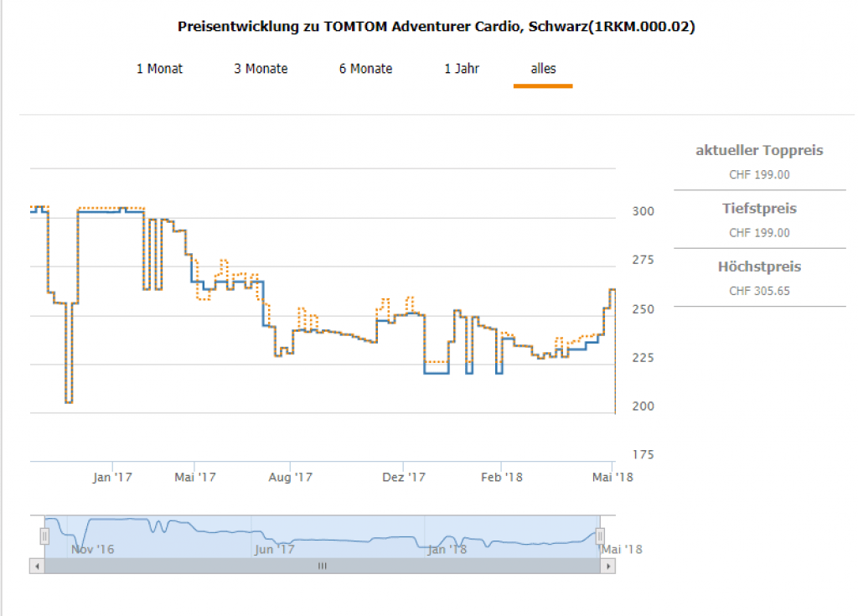
Task: Select the alles range tab
Action: (x=543, y=69)
